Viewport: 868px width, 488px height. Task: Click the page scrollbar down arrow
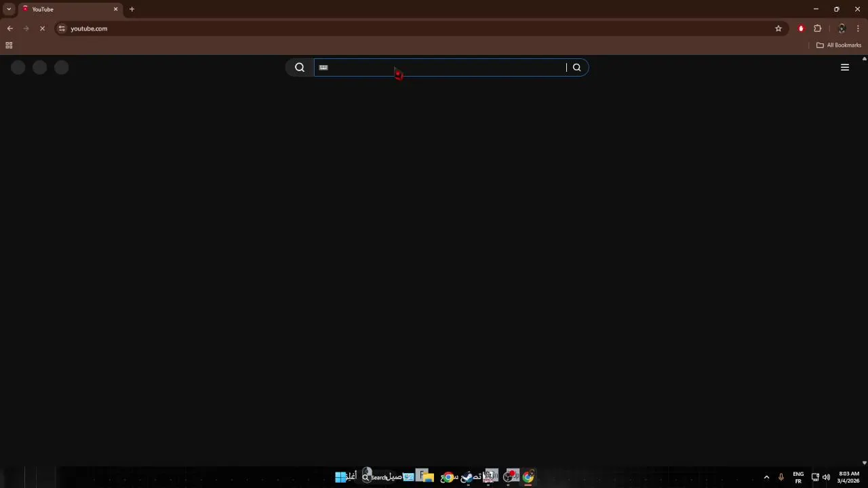pos(864,463)
